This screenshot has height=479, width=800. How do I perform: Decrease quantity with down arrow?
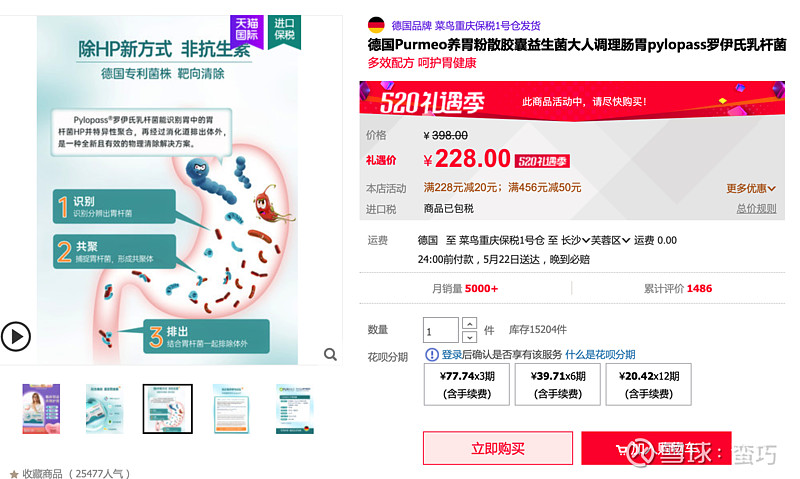pos(469,337)
